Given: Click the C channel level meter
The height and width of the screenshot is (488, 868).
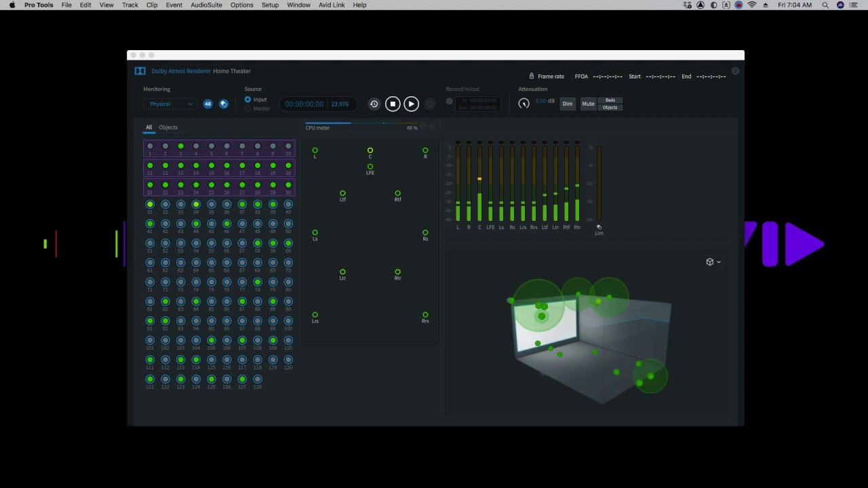Looking at the screenshot, I should coord(479,183).
